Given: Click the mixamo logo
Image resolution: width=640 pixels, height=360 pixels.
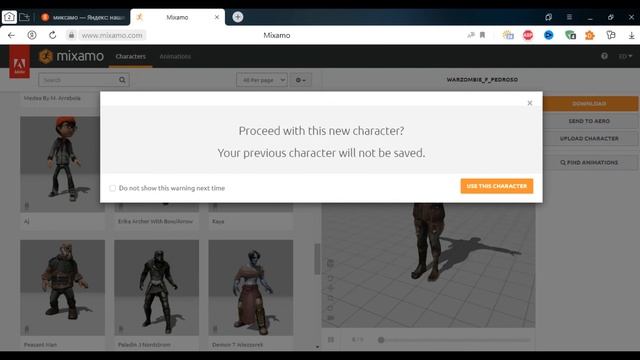Looking at the screenshot, I should pos(71,56).
